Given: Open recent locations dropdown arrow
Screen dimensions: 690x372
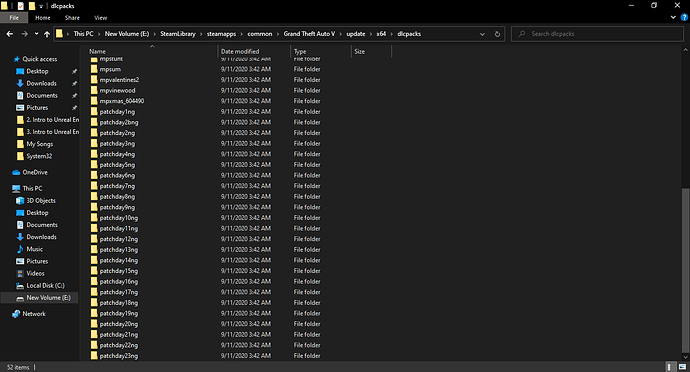Looking at the screenshot, I should pos(36,34).
